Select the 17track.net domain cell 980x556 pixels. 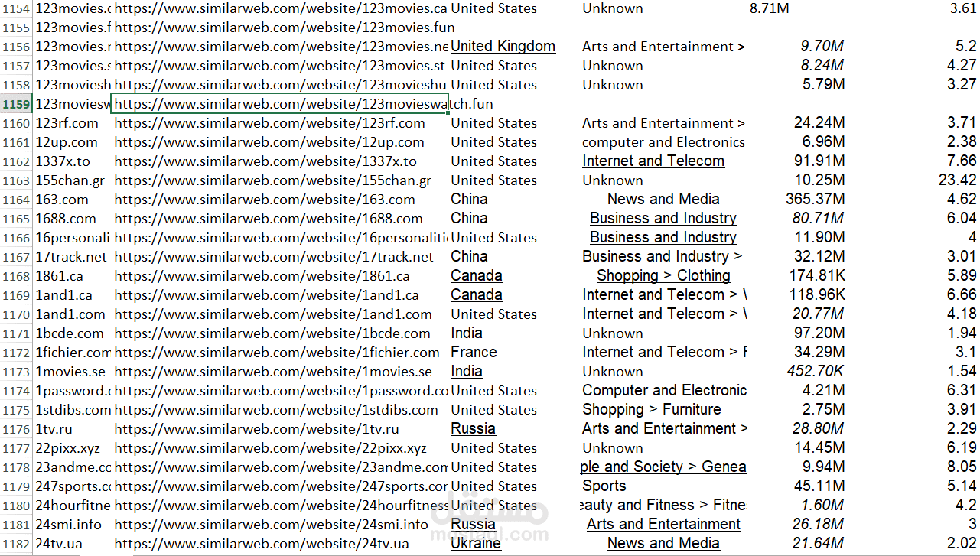(73, 257)
